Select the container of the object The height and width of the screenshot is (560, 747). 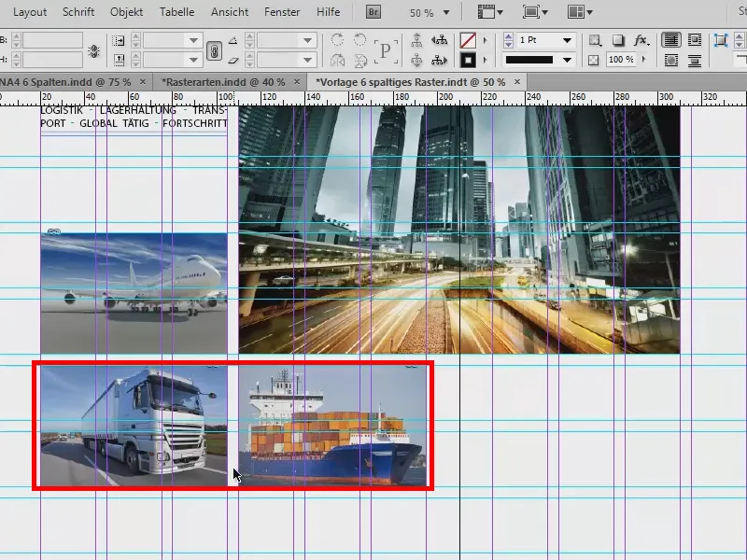point(416,40)
